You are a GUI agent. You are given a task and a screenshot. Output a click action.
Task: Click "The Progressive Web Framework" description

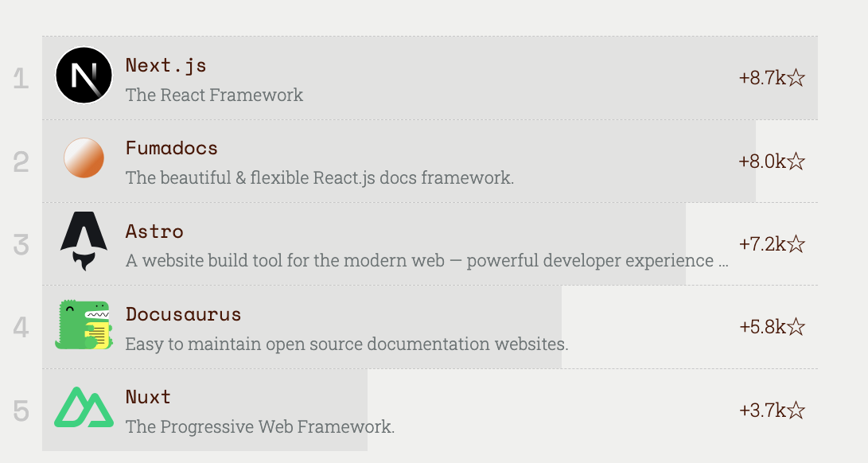tap(260, 427)
